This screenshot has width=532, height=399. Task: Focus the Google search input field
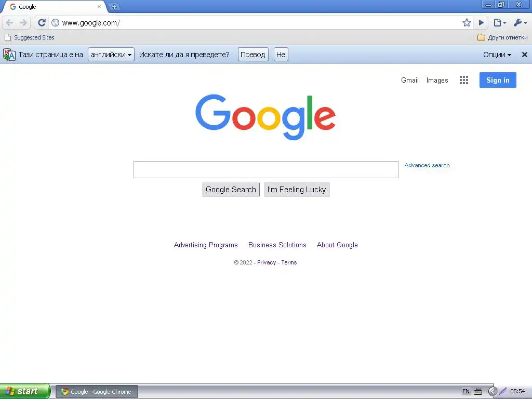tap(265, 170)
